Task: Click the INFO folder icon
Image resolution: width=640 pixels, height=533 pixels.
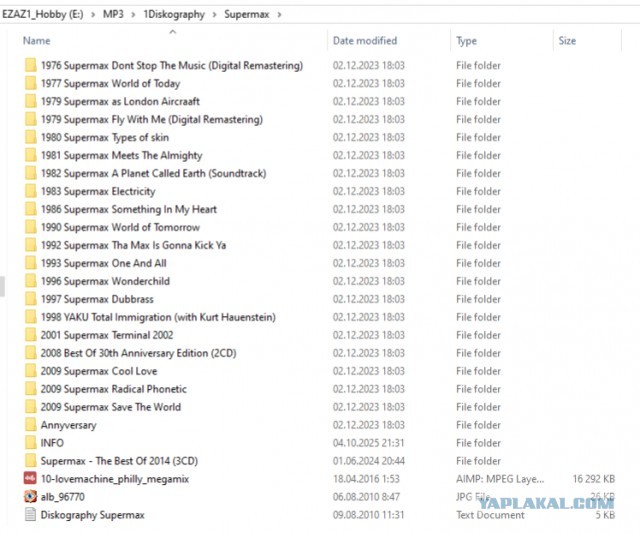Action: pos(31,442)
